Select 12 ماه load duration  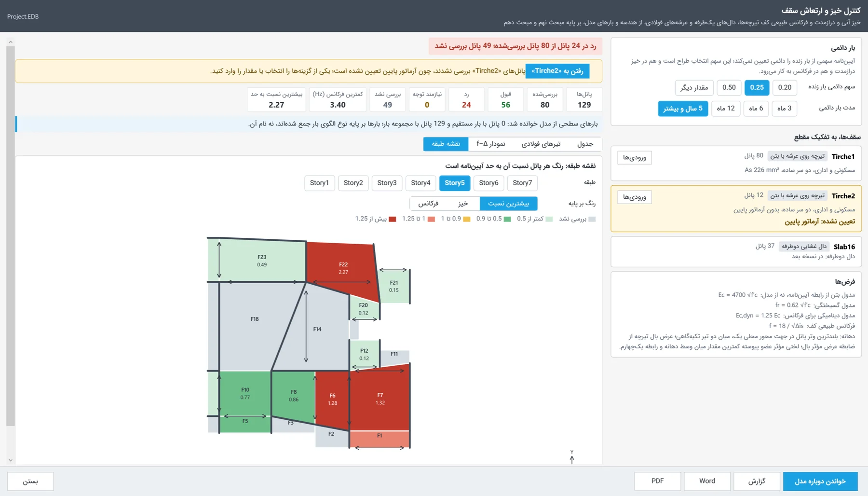click(725, 109)
